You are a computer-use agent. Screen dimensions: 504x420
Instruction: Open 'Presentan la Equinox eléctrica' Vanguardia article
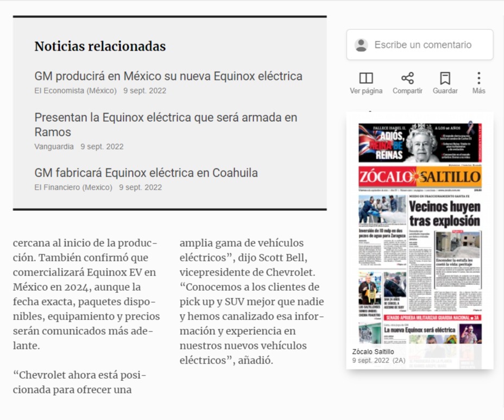[x=166, y=125]
